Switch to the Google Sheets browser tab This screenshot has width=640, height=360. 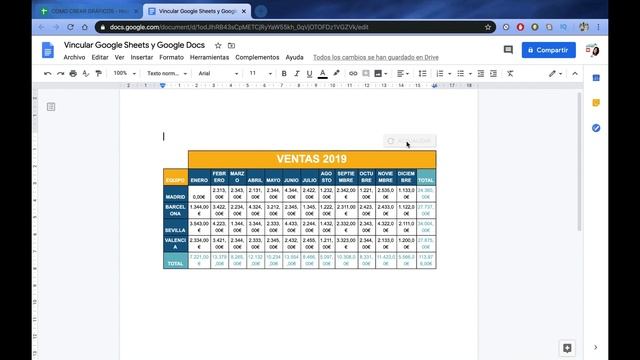[89, 11]
